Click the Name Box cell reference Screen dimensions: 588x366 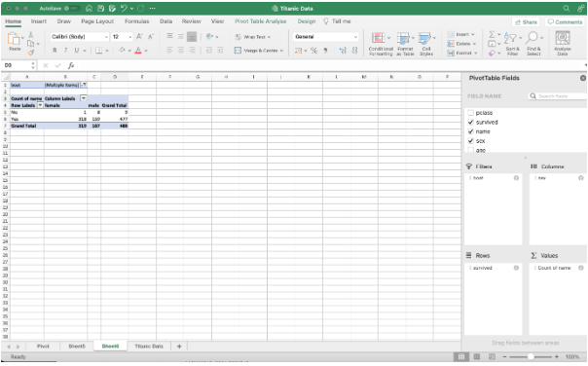pyautogui.click(x=18, y=65)
